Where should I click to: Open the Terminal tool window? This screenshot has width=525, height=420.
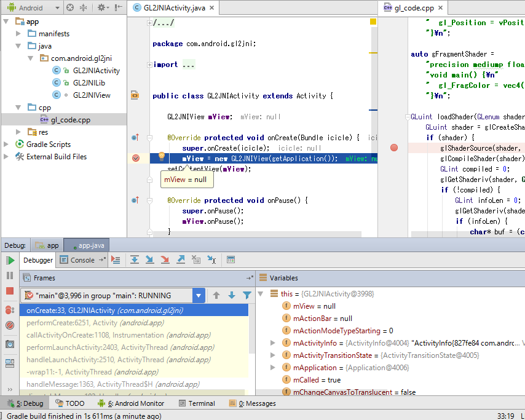click(x=197, y=403)
